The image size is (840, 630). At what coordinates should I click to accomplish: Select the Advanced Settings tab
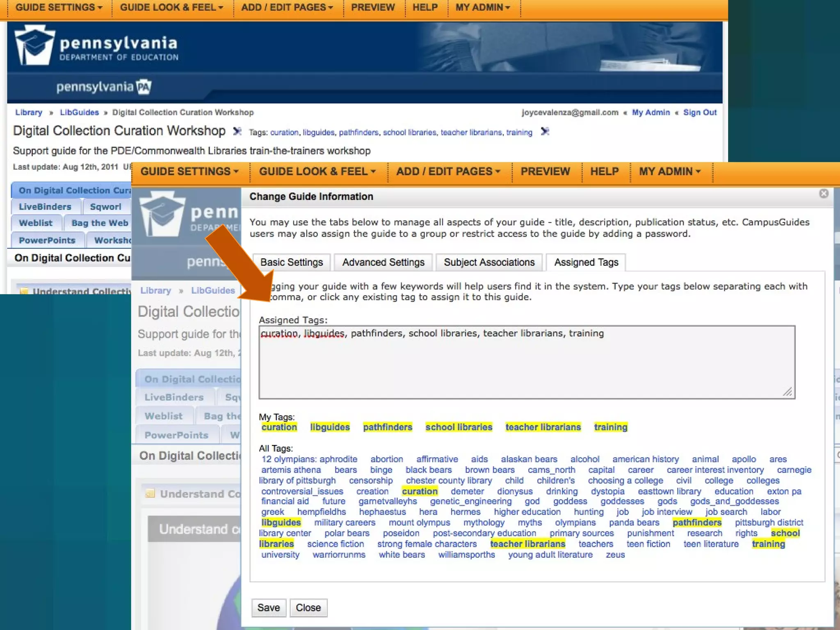(x=383, y=262)
